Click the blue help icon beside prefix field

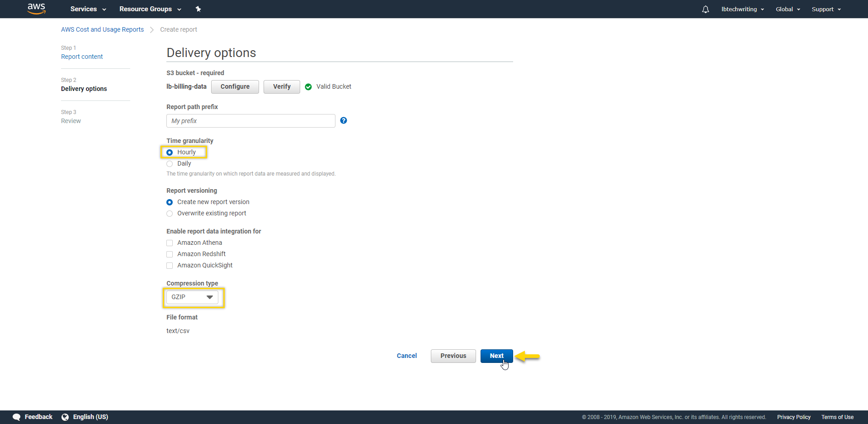point(344,120)
